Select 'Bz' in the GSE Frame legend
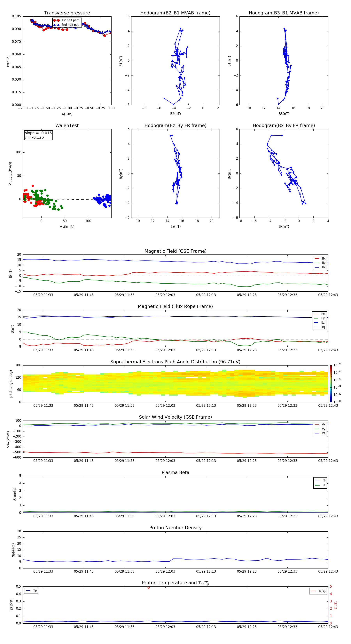The image size is (351, 644). [320, 268]
